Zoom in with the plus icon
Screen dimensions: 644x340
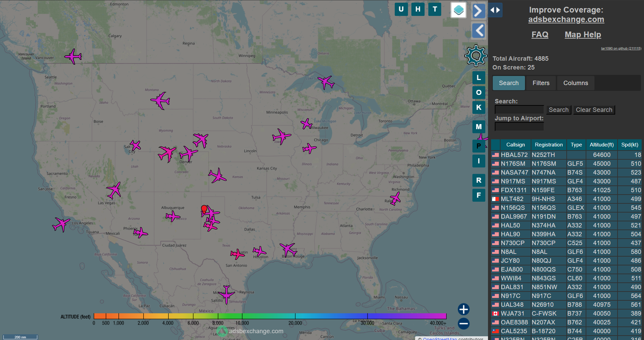[464, 309]
